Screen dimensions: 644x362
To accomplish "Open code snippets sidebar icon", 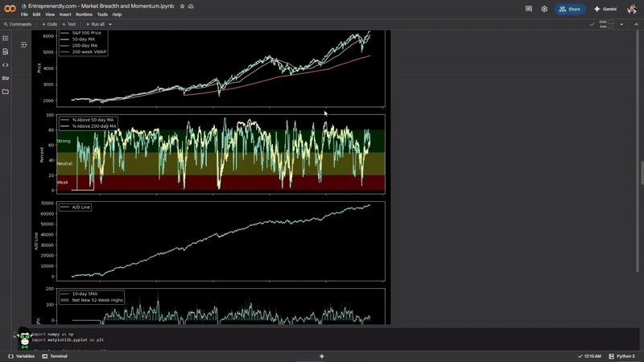I will pos(6,65).
